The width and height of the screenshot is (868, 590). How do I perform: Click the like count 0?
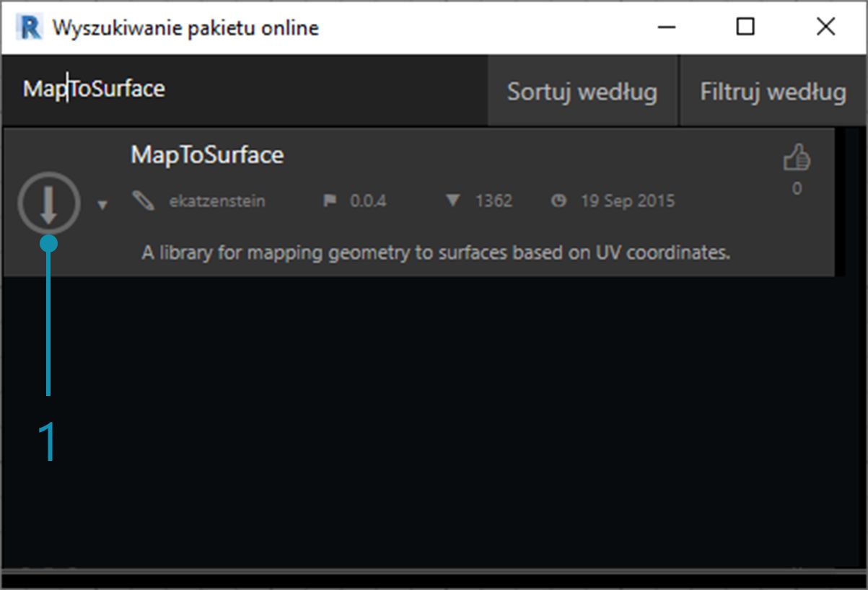[x=797, y=189]
